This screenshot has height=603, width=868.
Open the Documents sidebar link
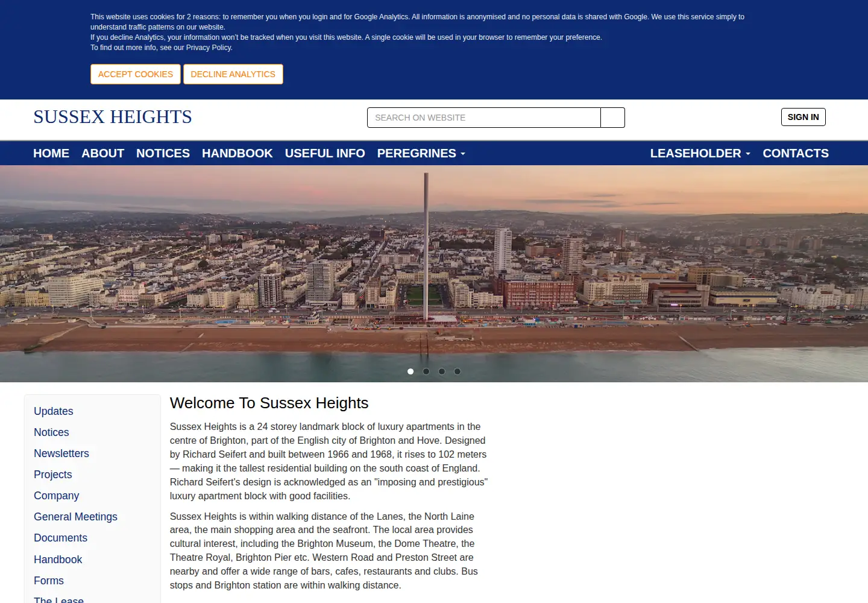60,538
